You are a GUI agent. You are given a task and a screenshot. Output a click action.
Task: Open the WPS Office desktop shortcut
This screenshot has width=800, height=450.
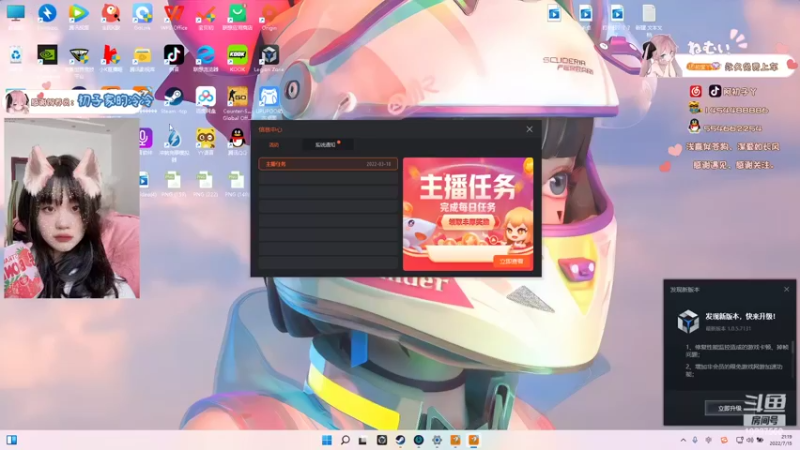click(174, 13)
